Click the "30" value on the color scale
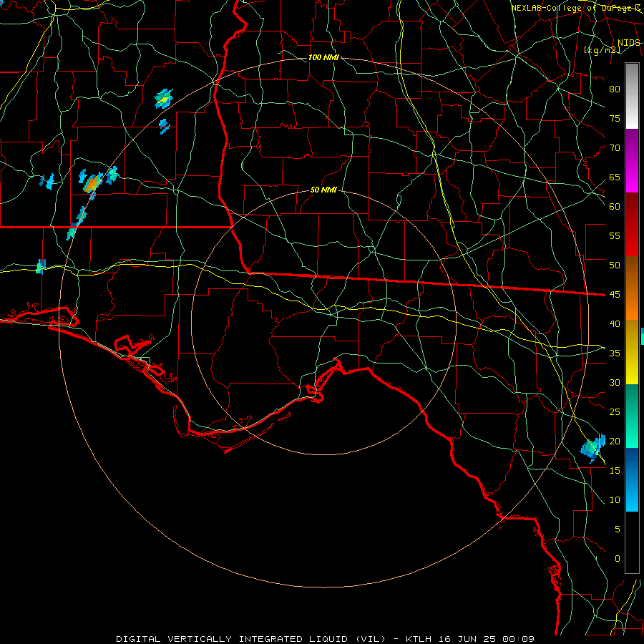This screenshot has height=644, width=644. click(x=615, y=382)
